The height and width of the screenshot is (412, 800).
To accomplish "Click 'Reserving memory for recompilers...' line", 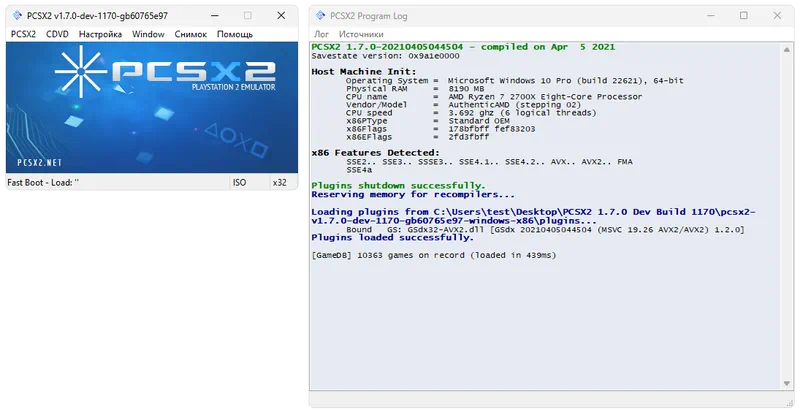I will (413, 194).
